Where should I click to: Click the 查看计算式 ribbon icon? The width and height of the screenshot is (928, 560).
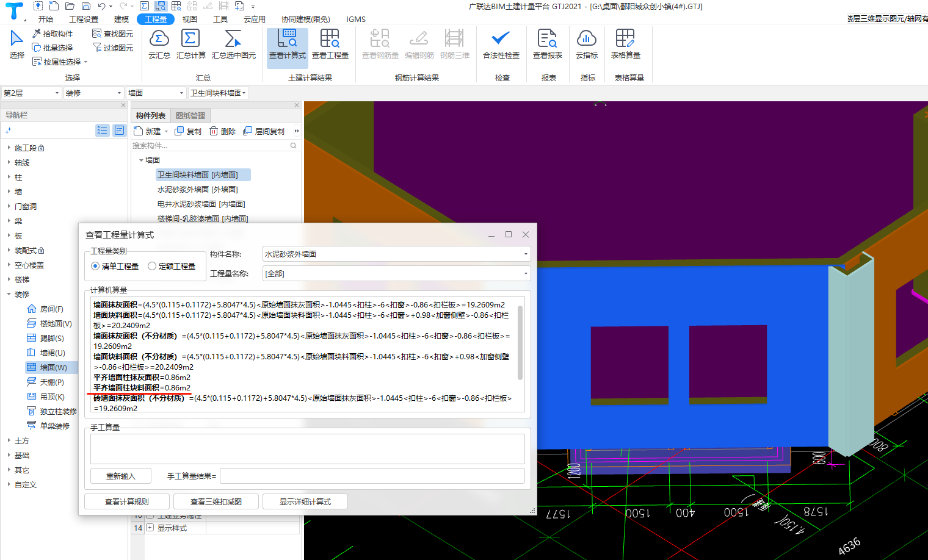tap(288, 38)
